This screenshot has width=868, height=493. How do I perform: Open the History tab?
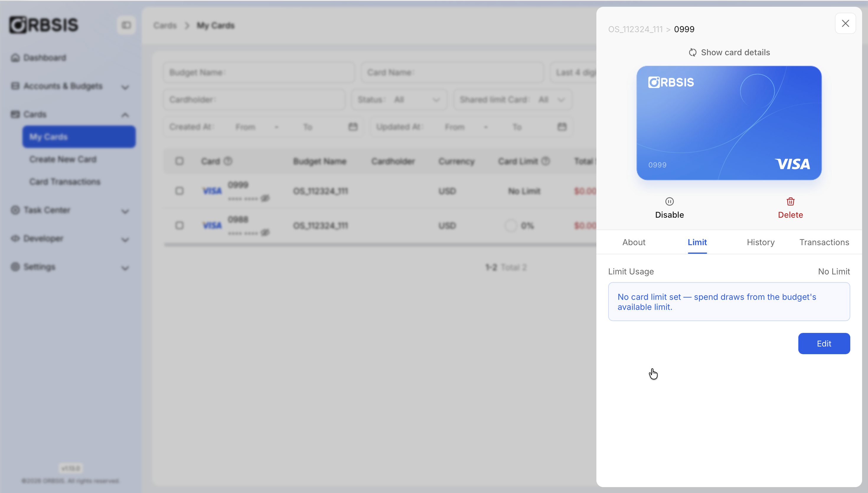761,243
